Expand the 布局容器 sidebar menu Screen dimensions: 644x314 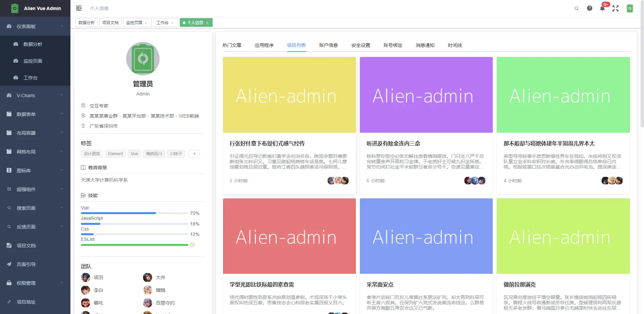(x=35, y=133)
